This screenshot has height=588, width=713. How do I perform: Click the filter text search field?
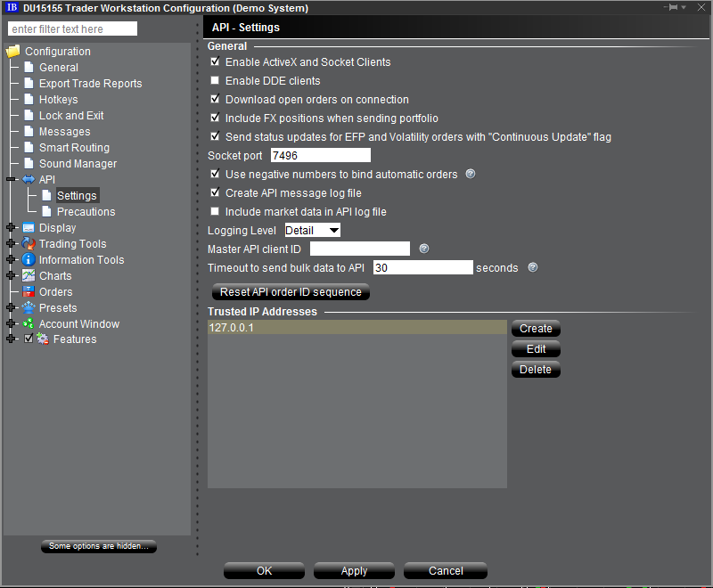72,29
